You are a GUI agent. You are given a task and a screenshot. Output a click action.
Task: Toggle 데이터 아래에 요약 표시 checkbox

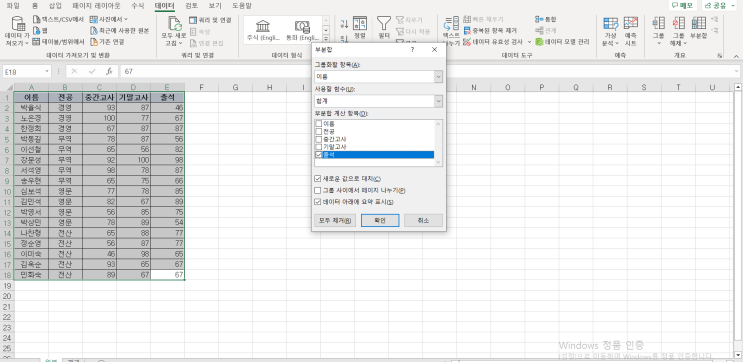pos(317,202)
